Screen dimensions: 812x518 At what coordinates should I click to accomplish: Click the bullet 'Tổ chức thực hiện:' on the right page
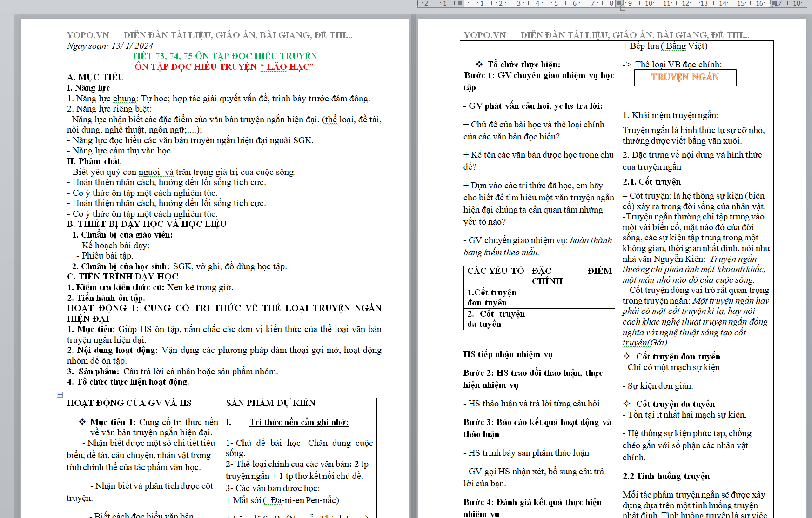tap(518, 65)
